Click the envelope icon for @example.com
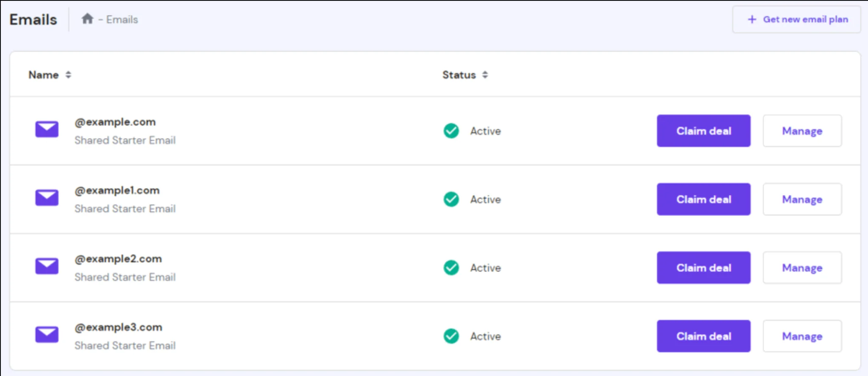Screen dimensions: 868x376 pos(47,129)
